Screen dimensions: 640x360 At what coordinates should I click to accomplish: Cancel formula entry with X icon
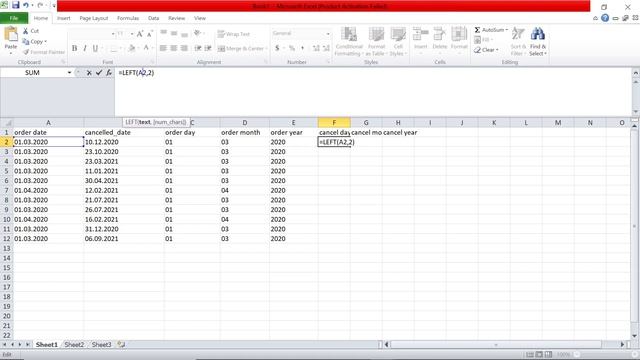pos(89,73)
